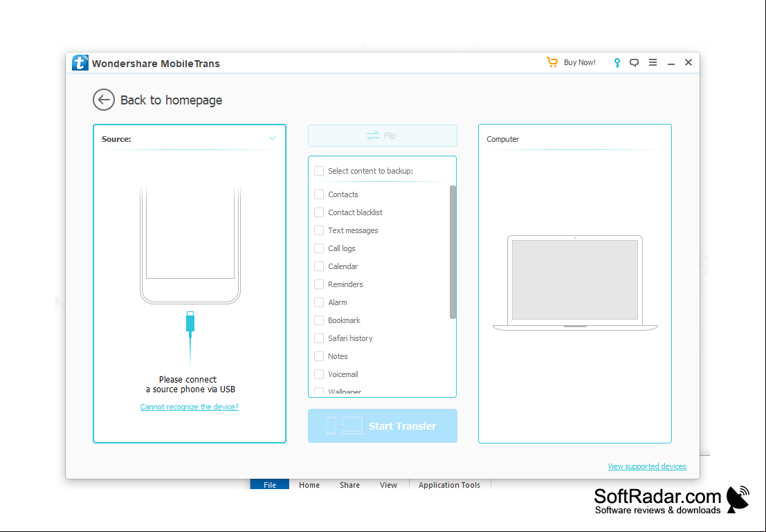The height and width of the screenshot is (532, 766).
Task: Toggle Select content to backup checkbox
Action: [x=319, y=171]
